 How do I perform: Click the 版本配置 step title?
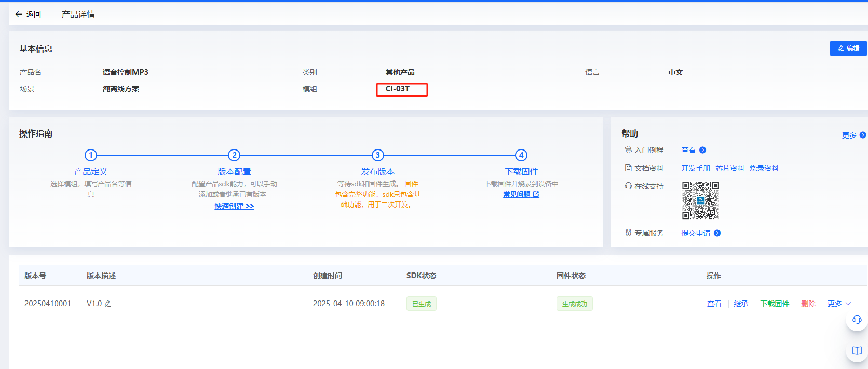point(234,171)
